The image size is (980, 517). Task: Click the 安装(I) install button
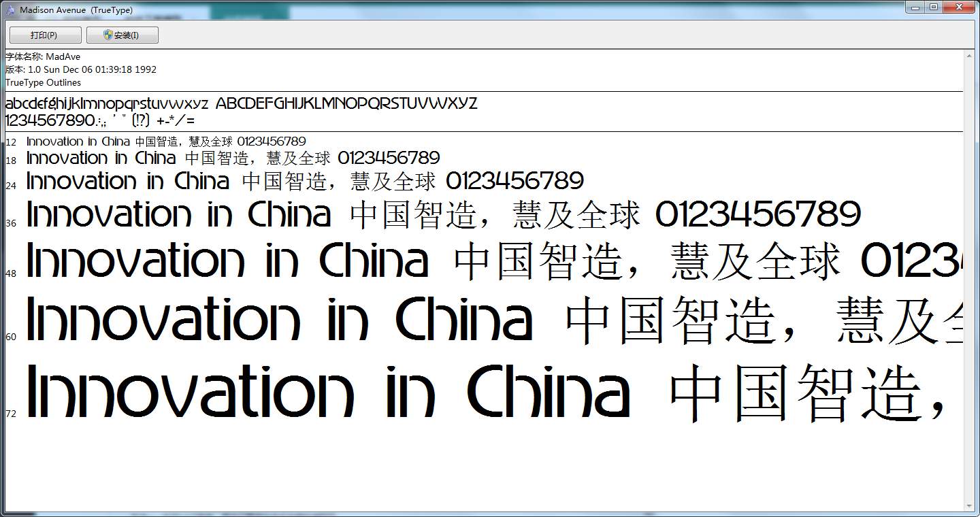(x=122, y=35)
